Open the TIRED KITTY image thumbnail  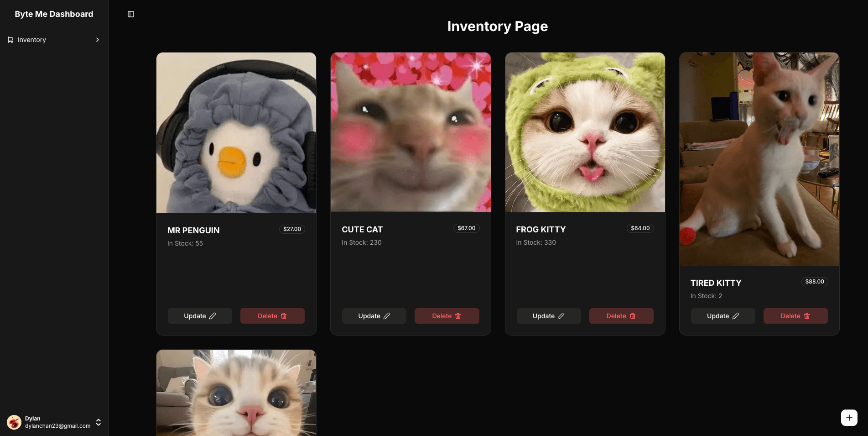click(x=759, y=159)
